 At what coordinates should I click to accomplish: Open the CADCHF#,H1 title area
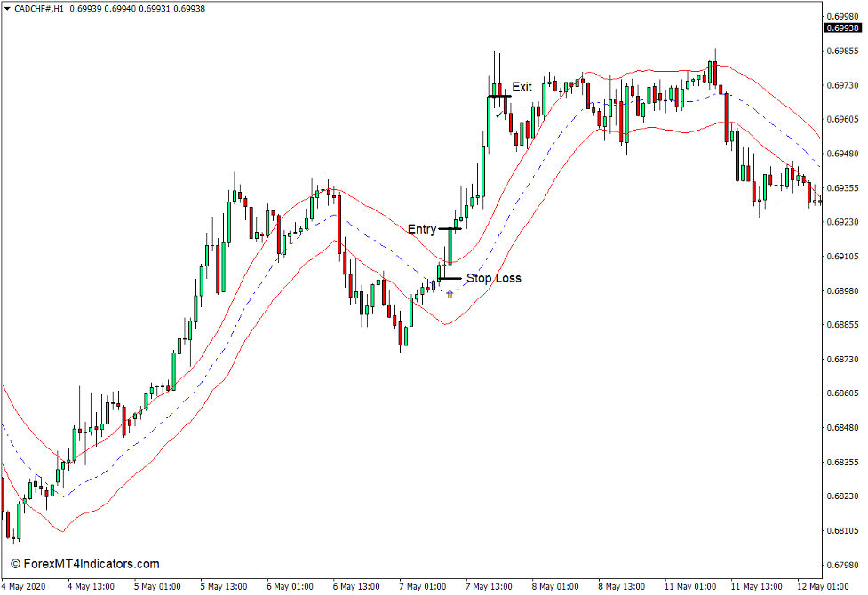click(x=41, y=10)
